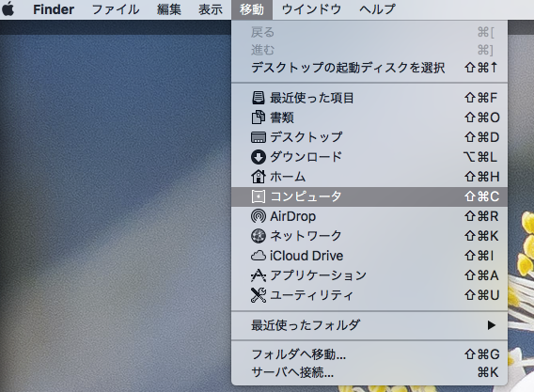The image size is (534, 392).
Task: Choose デスクトップの起動ディスクを選択
Action: (x=369, y=68)
